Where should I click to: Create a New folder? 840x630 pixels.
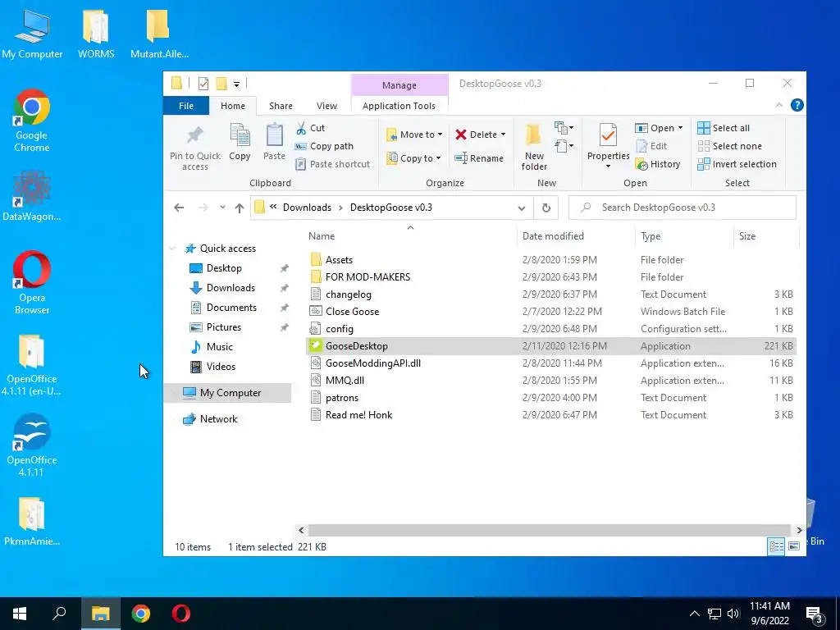coord(533,147)
